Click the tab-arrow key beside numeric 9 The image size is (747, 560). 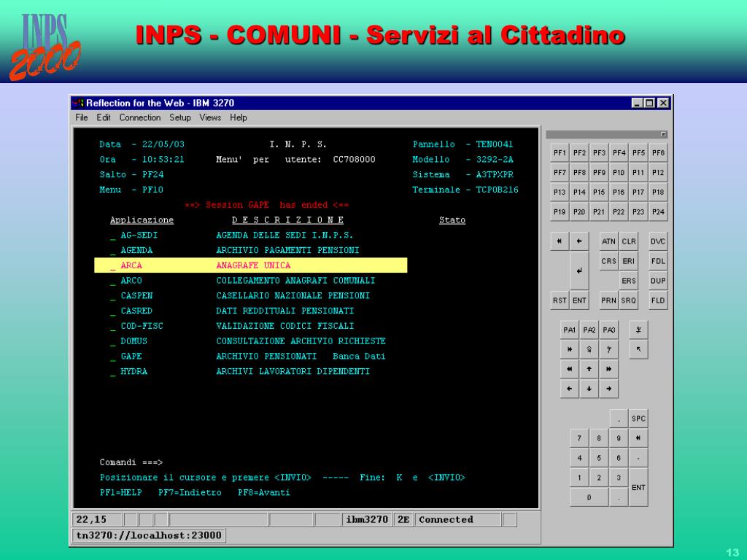click(x=638, y=438)
